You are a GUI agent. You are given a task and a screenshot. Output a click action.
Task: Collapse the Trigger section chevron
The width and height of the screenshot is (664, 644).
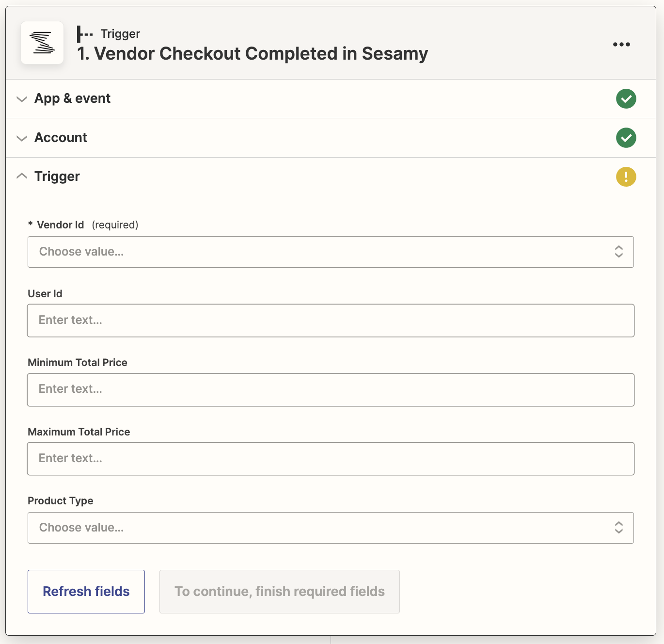pyautogui.click(x=22, y=176)
